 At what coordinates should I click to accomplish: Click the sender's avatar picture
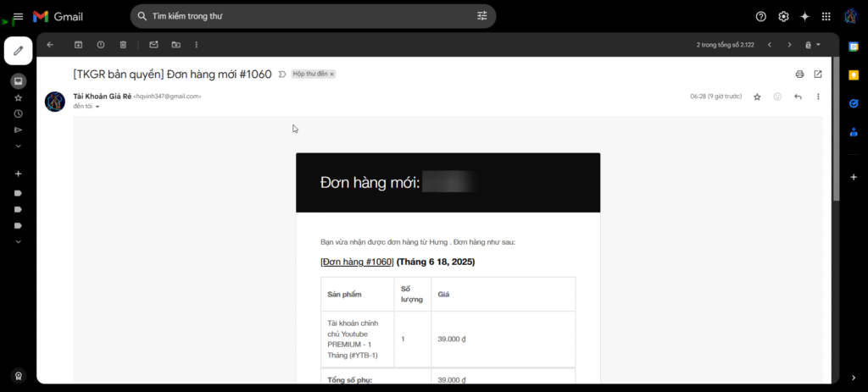point(55,102)
